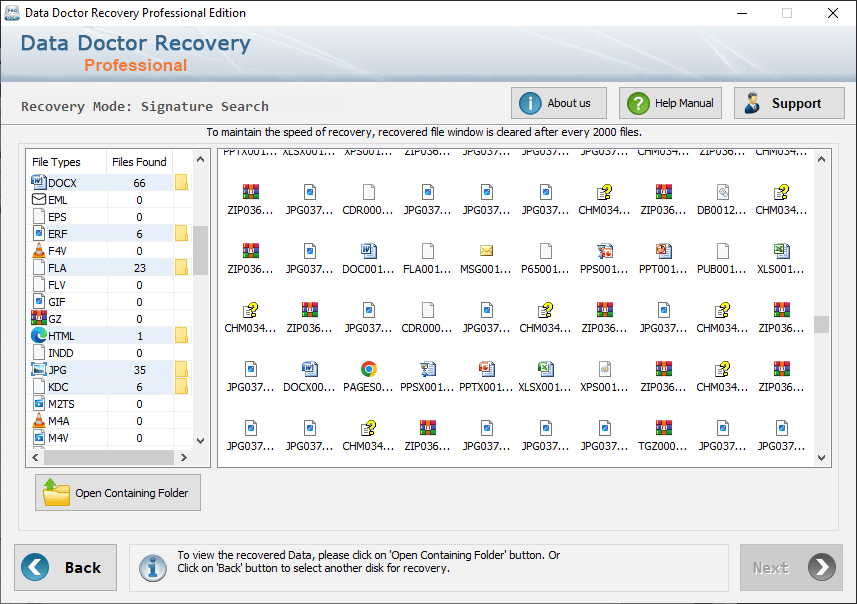The image size is (857, 604).
Task: Select the FLA file type row
Action: pos(109,268)
